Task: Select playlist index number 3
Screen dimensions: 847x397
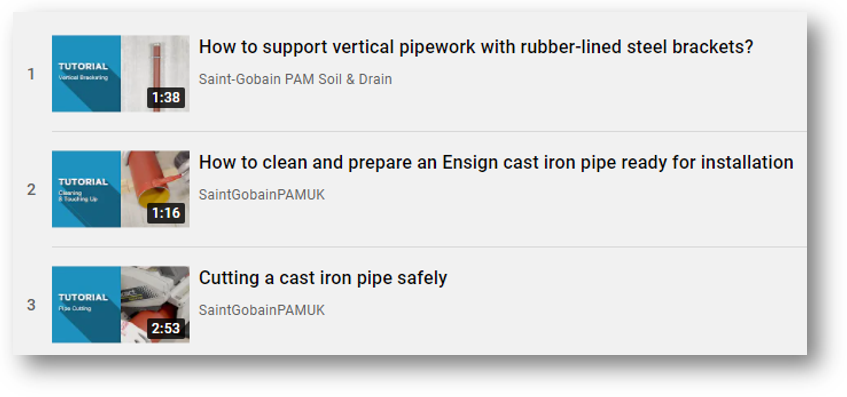Action: click(x=31, y=305)
